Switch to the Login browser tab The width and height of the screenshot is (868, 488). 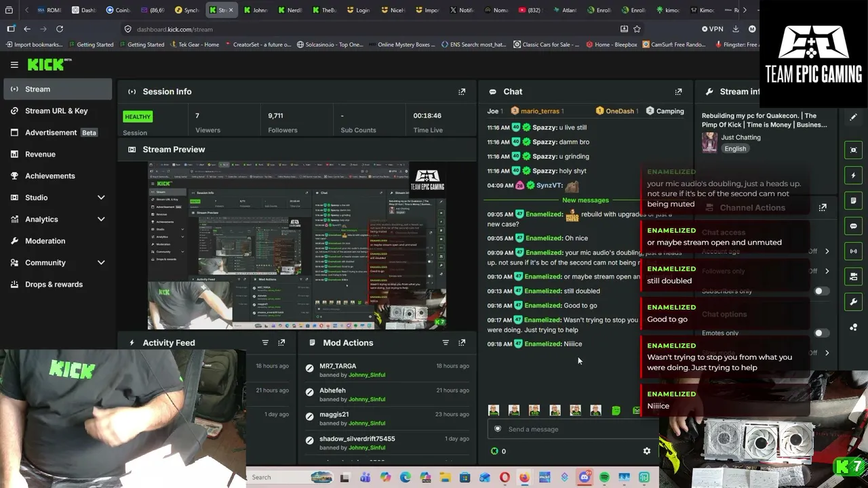(x=358, y=10)
